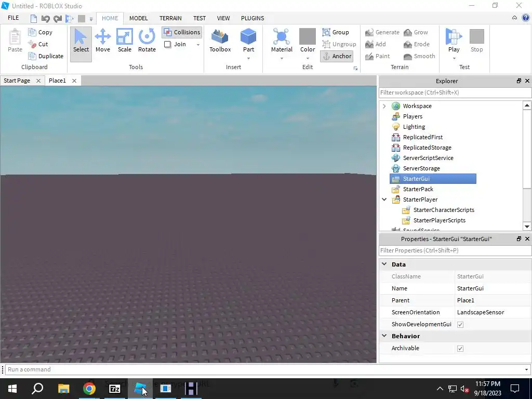Click the terrain Paint button
Viewport: 532px width, 399px height.
(377, 56)
